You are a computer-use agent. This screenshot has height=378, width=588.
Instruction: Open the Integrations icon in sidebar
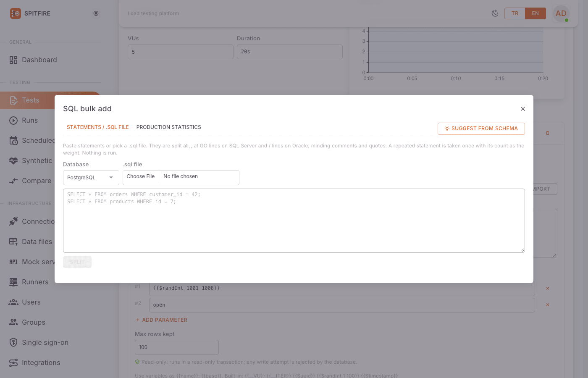pyautogui.click(x=13, y=362)
